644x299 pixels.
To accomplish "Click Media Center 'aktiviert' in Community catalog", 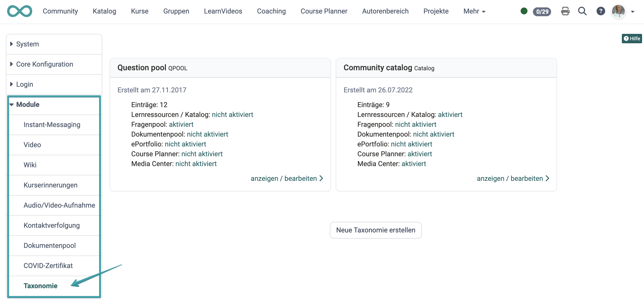I will pos(413,164).
